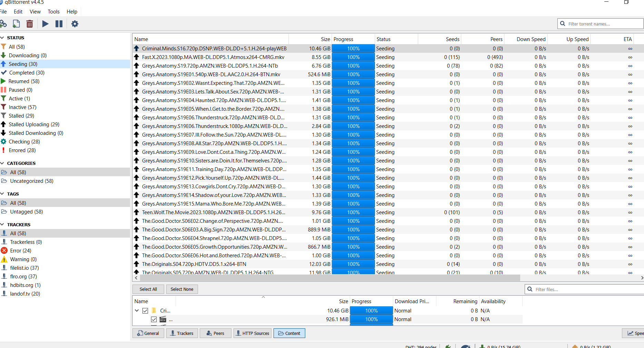Click the Select None button

pyautogui.click(x=182, y=289)
